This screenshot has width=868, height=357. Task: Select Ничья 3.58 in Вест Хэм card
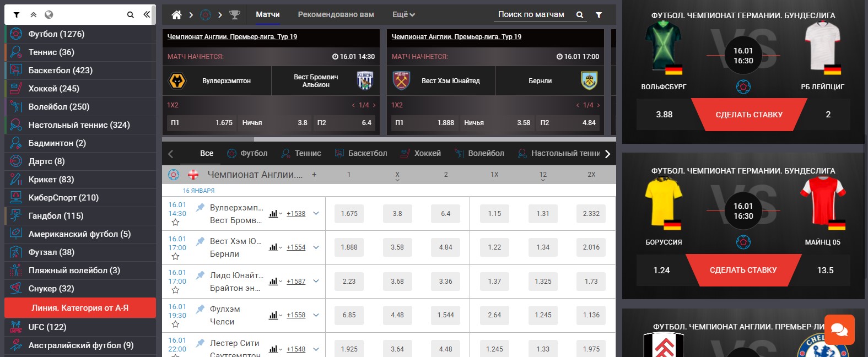(x=497, y=123)
